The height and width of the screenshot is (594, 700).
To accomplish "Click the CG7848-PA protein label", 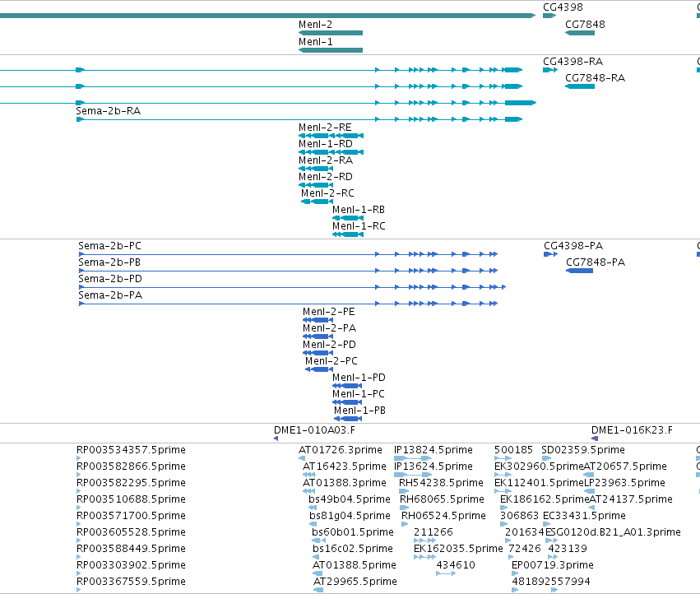I will click(596, 262).
